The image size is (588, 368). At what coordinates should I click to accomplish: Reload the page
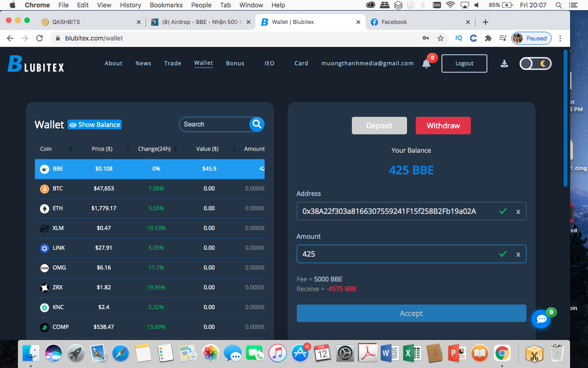(x=40, y=38)
